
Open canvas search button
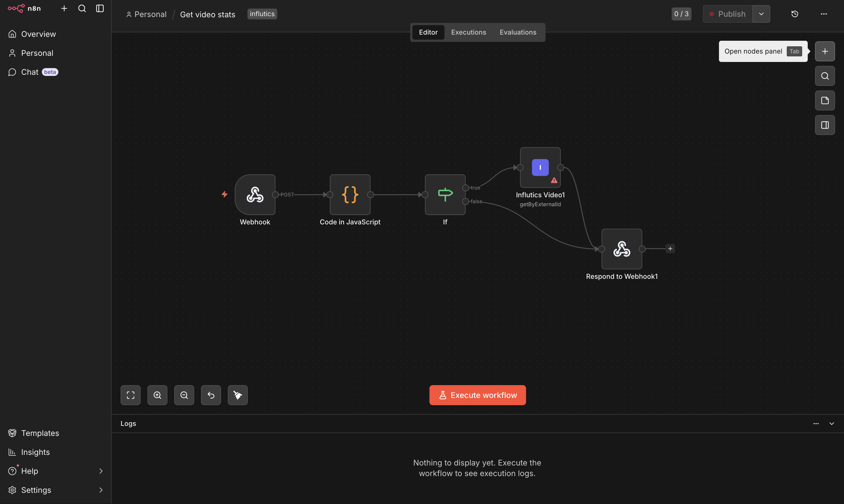[x=825, y=76]
